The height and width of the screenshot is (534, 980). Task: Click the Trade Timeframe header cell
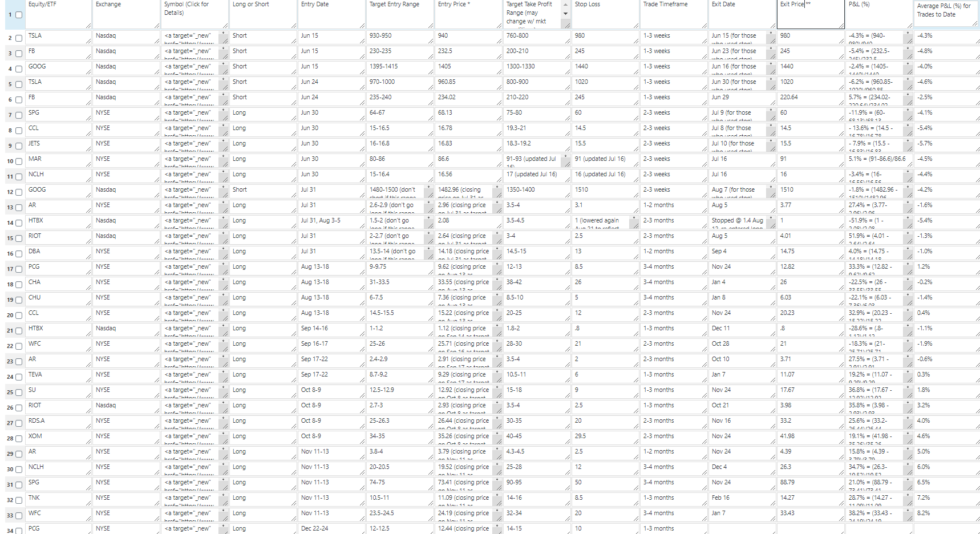click(x=674, y=14)
